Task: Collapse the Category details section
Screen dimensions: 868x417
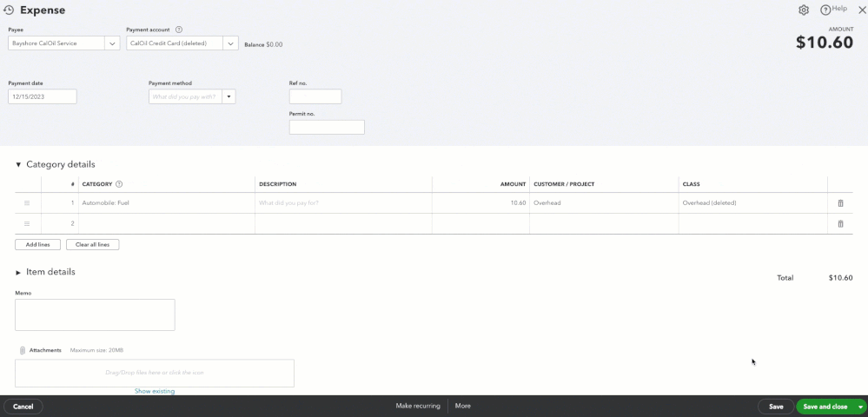Action: pyautogui.click(x=18, y=164)
